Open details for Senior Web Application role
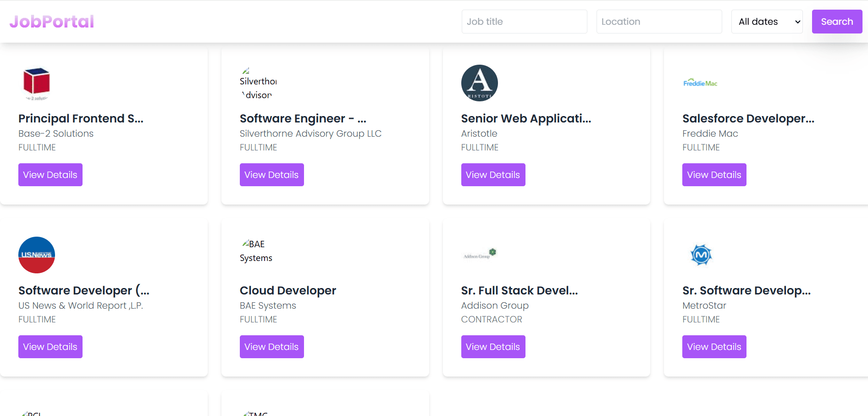Image resolution: width=868 pixels, height=416 pixels. [493, 174]
